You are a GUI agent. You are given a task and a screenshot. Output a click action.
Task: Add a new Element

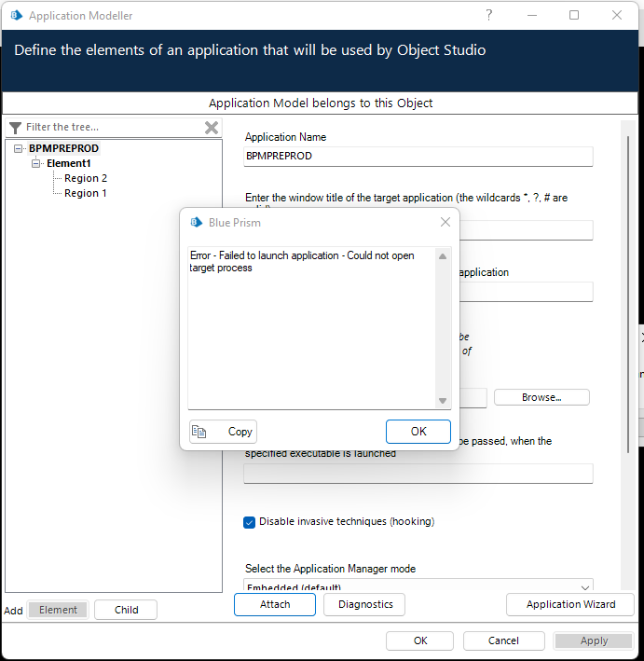(x=58, y=610)
